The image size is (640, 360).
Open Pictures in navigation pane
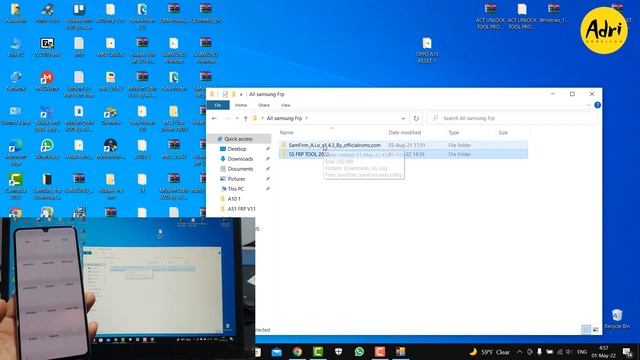click(x=236, y=179)
